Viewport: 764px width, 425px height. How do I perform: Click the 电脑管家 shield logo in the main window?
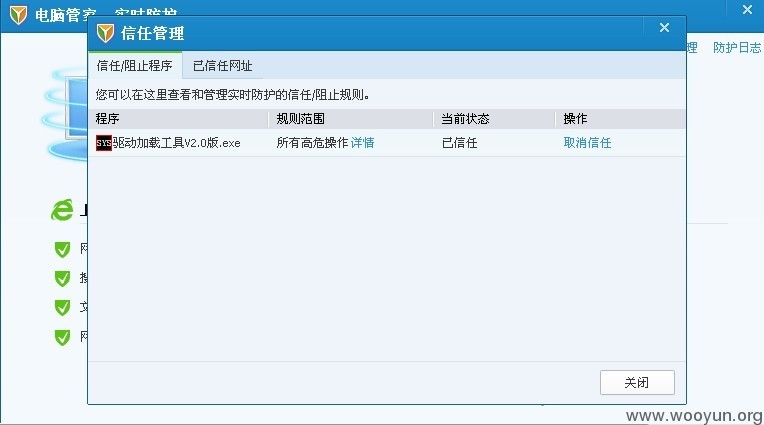click(x=19, y=15)
